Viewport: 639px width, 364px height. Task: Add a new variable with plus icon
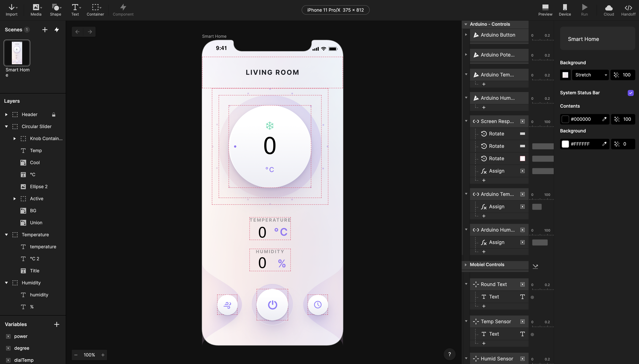(x=57, y=324)
